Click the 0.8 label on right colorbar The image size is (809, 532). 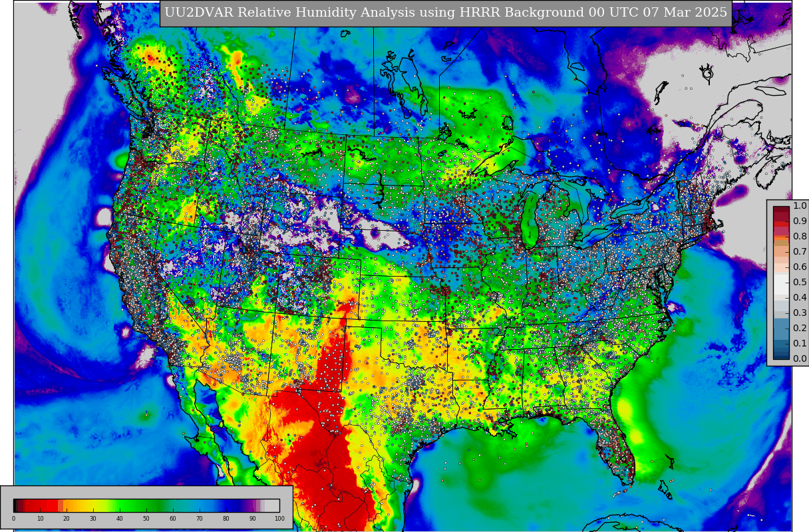(800, 237)
